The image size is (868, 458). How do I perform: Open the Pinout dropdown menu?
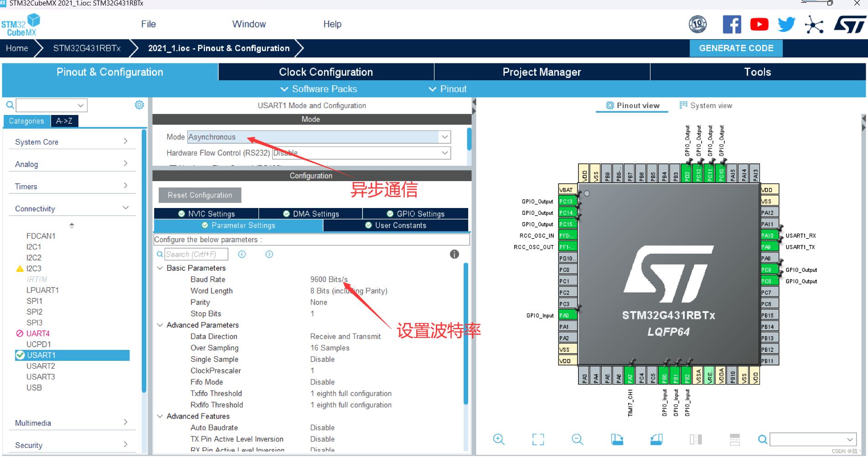448,89
